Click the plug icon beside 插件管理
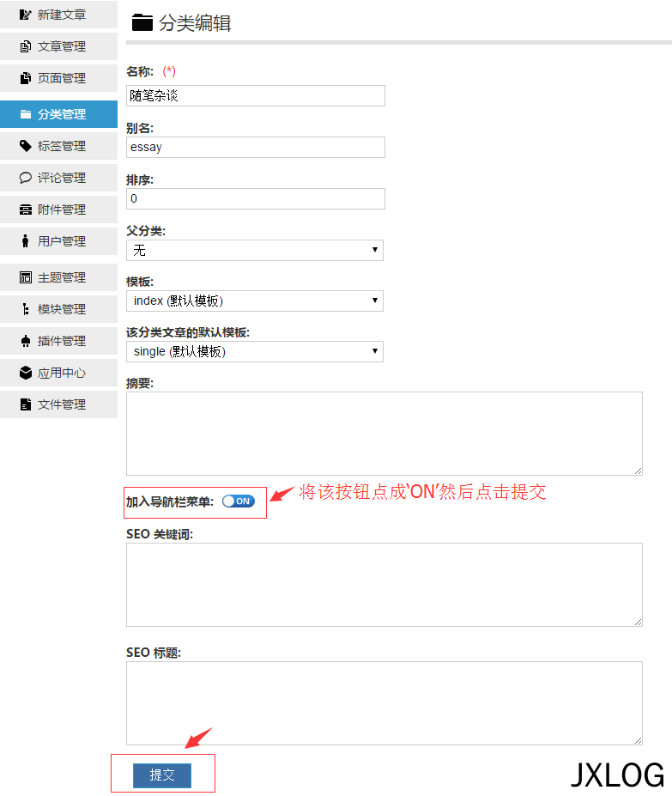Image resolution: width=672 pixels, height=796 pixels. (x=26, y=341)
